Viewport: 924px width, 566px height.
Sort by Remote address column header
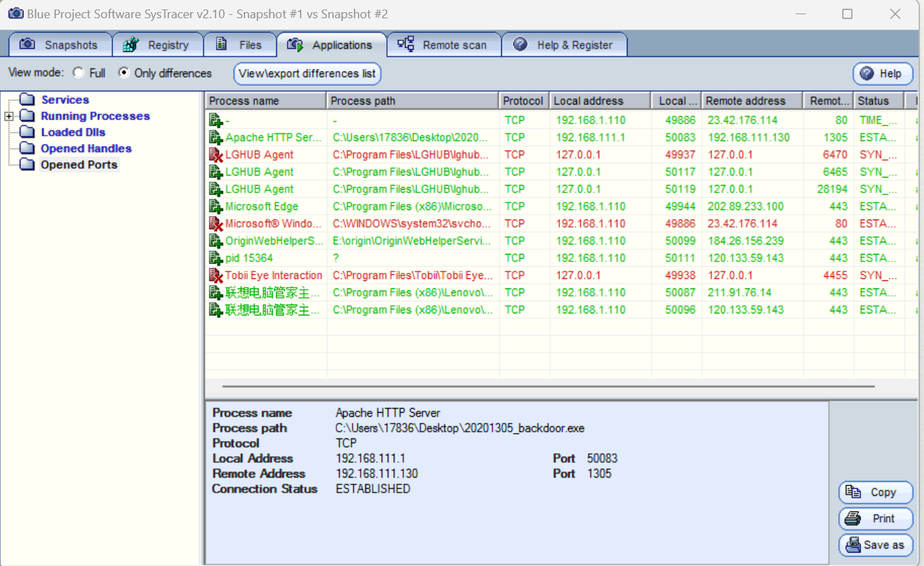[x=752, y=101]
